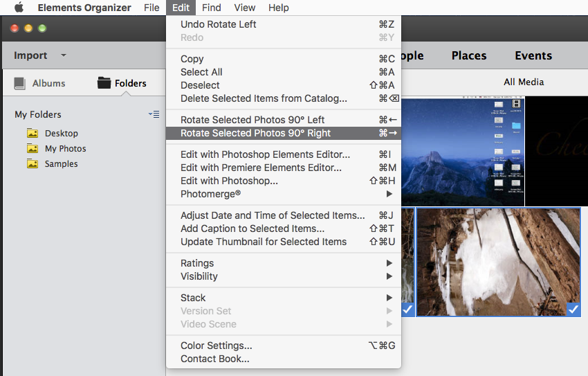The width and height of the screenshot is (588, 376).
Task: Click the My Photos folder icon
Action: point(33,148)
